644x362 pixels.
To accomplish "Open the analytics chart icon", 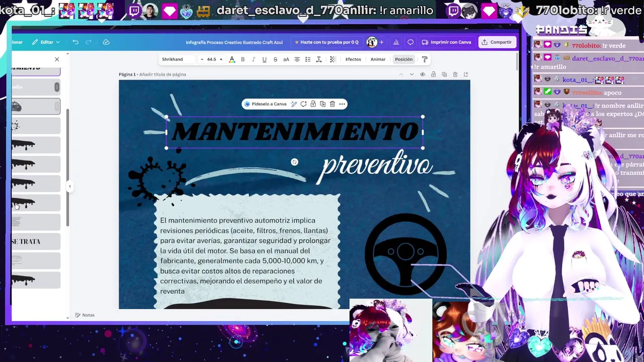I will tap(396, 42).
